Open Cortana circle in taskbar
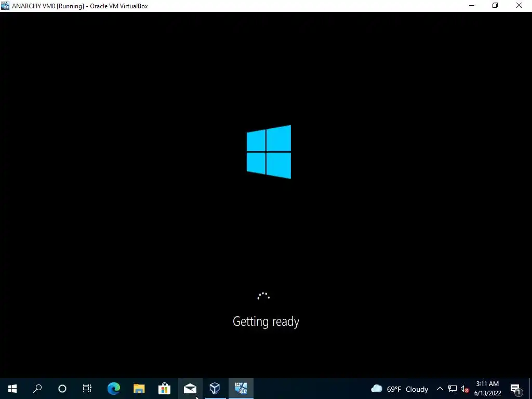 62,389
